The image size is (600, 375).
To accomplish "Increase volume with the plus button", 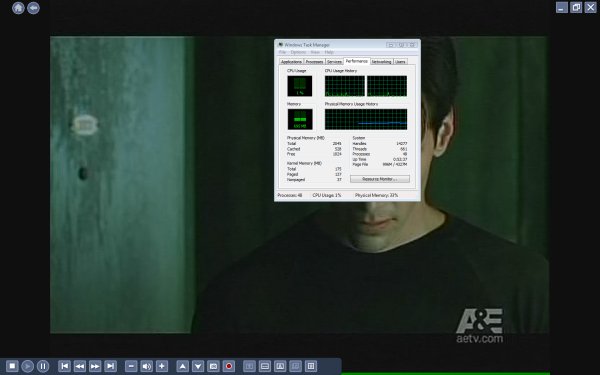I will 162,366.
